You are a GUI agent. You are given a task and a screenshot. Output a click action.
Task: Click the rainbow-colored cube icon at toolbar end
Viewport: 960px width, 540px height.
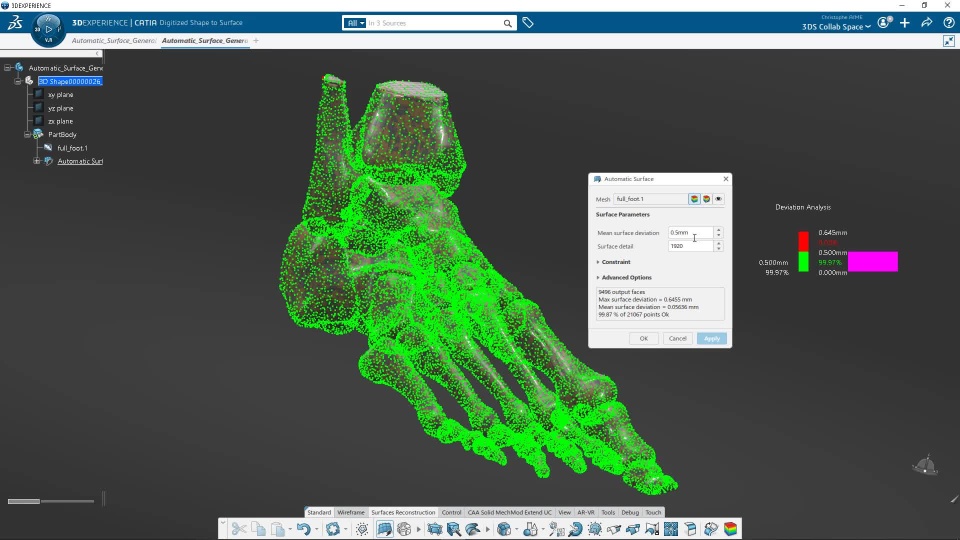pyautogui.click(x=730, y=529)
